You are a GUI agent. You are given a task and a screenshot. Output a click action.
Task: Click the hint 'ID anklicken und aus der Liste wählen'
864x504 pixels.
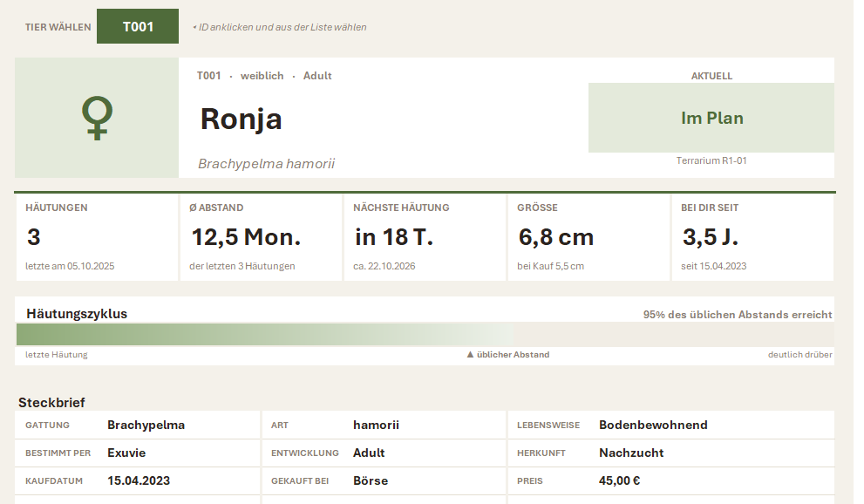click(282, 27)
